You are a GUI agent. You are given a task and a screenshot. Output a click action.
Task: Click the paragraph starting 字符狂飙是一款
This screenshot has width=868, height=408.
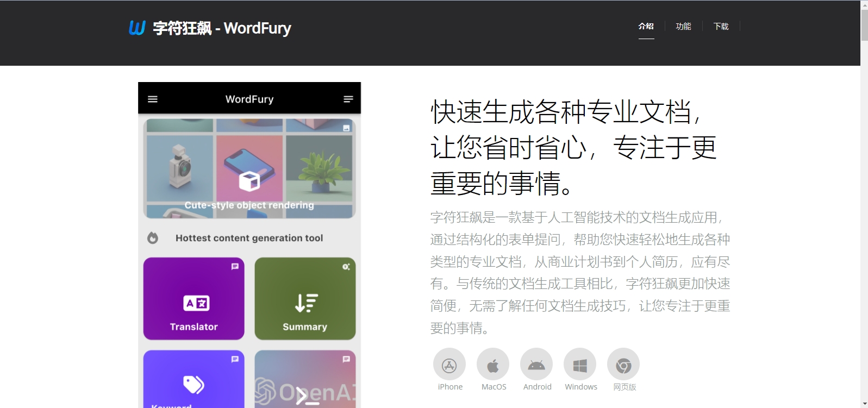pos(580,273)
